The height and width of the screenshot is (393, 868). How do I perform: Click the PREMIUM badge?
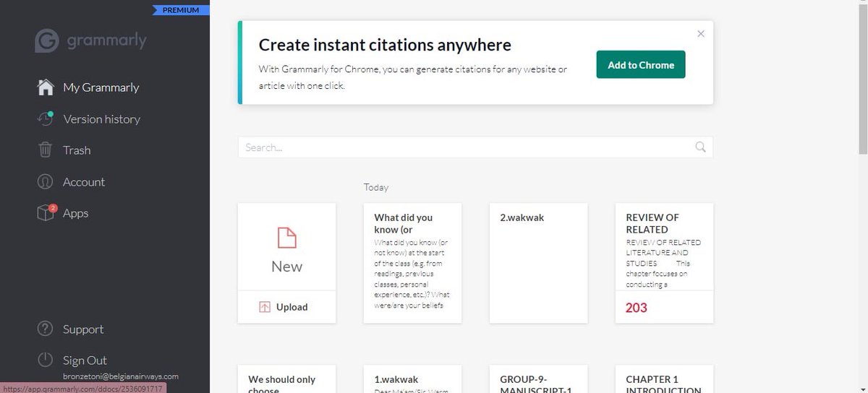point(181,10)
